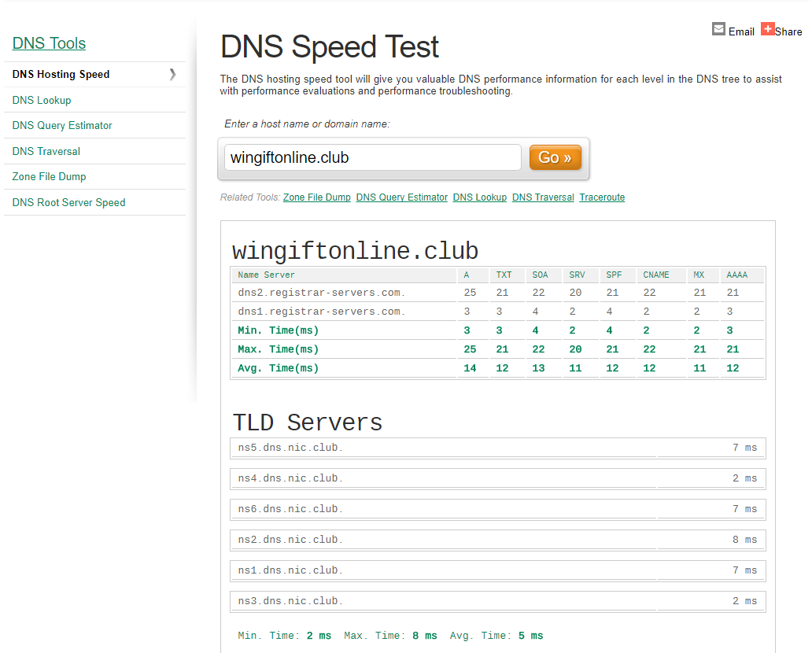The width and height of the screenshot is (812, 653).
Task: Select dns1.registrar-servers.com. row name
Action: pyautogui.click(x=321, y=312)
